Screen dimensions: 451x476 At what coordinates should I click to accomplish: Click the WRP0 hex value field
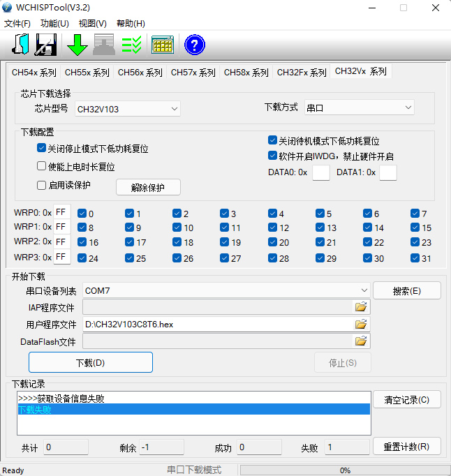[x=62, y=212]
